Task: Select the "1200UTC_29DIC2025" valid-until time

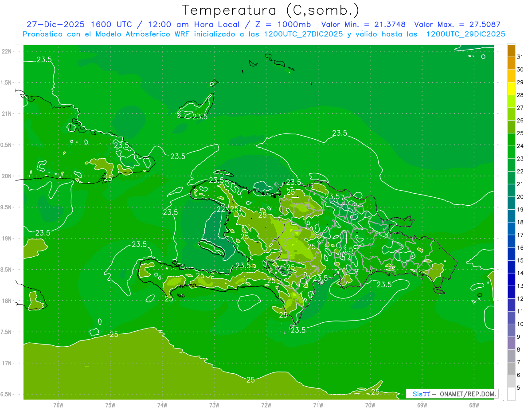Action: pos(465,34)
